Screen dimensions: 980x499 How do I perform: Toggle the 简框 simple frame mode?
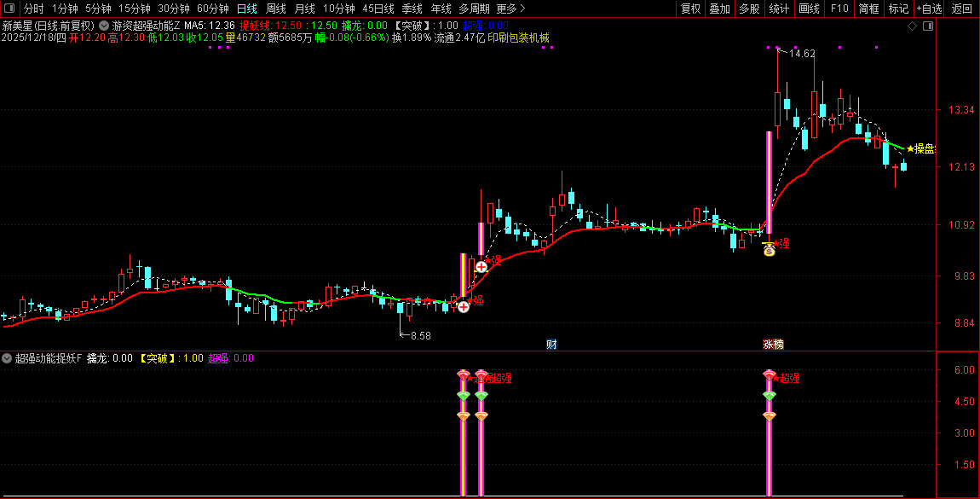click(868, 9)
